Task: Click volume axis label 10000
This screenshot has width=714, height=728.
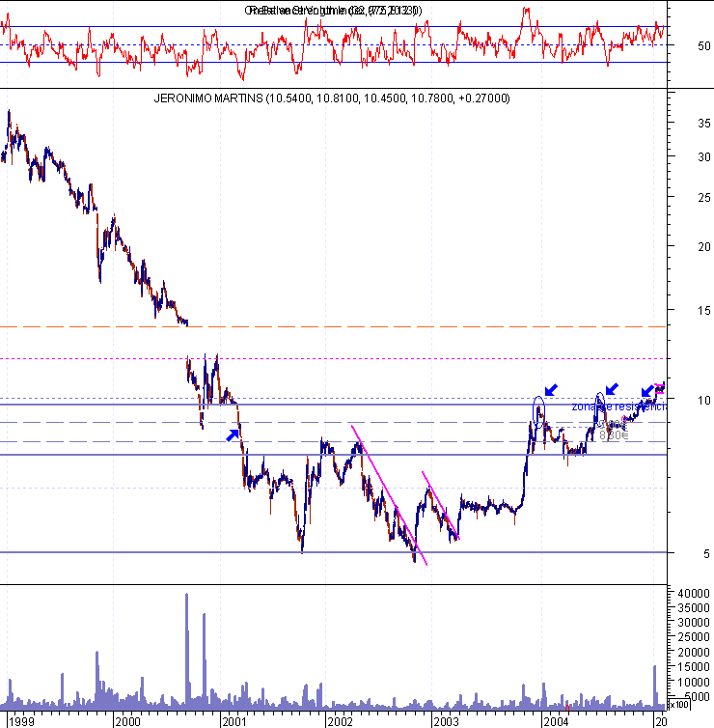Action: 694,682
